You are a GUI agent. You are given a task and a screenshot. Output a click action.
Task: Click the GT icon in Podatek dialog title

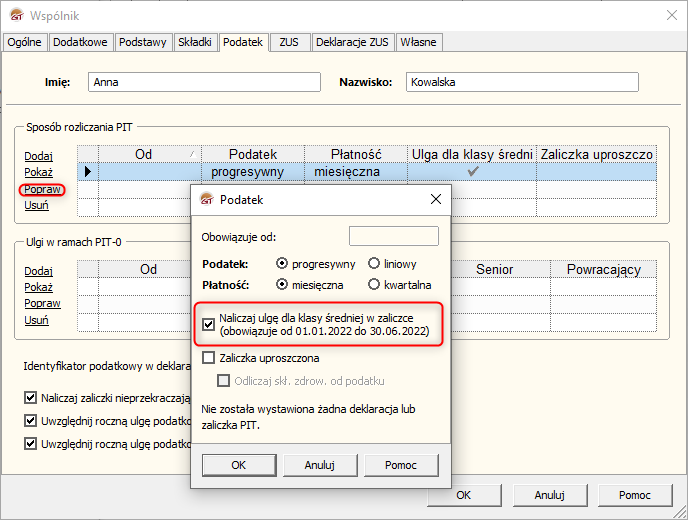(x=207, y=199)
